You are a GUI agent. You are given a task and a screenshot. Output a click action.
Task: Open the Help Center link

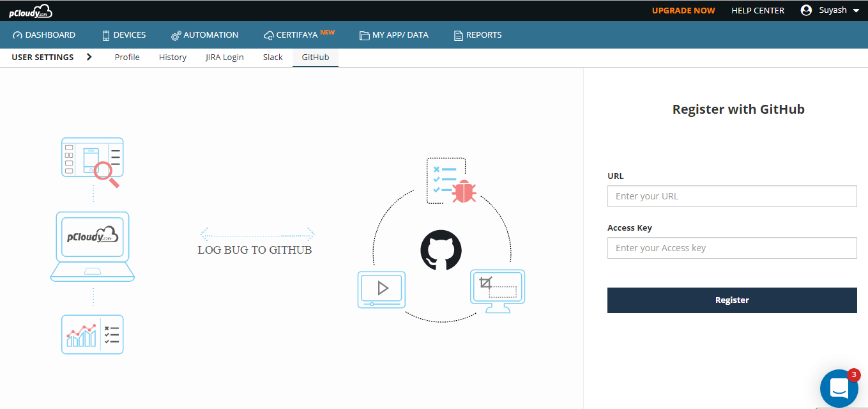(758, 11)
